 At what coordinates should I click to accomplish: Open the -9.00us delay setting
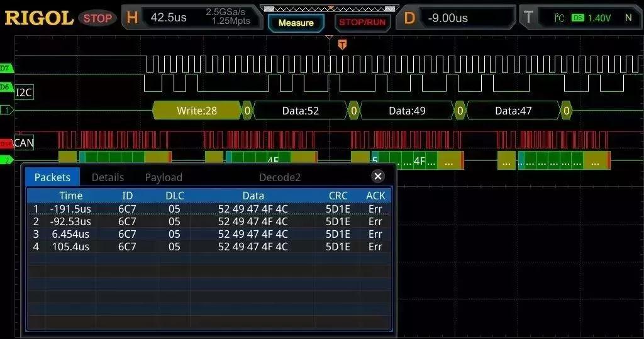pyautogui.click(x=447, y=18)
